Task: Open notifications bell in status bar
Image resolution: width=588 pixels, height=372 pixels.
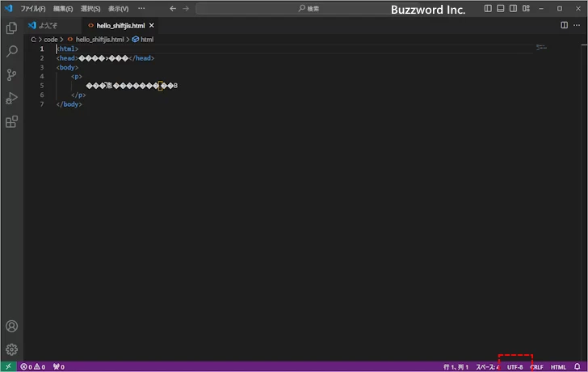Action: 577,367
